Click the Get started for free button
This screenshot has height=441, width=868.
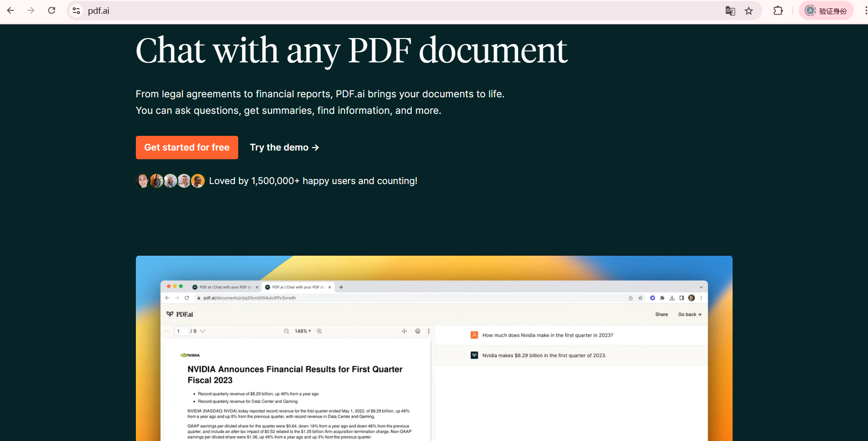(x=187, y=147)
